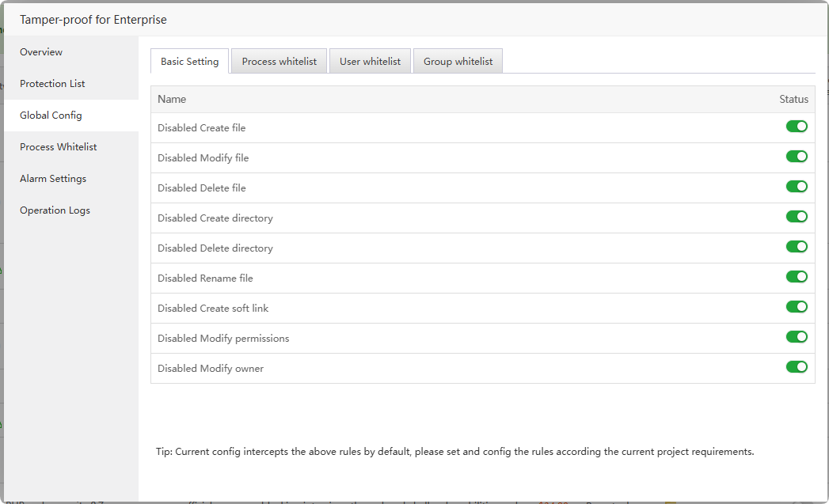The image size is (829, 504).
Task: Open Process Whitelist sidebar item
Action: (x=59, y=147)
